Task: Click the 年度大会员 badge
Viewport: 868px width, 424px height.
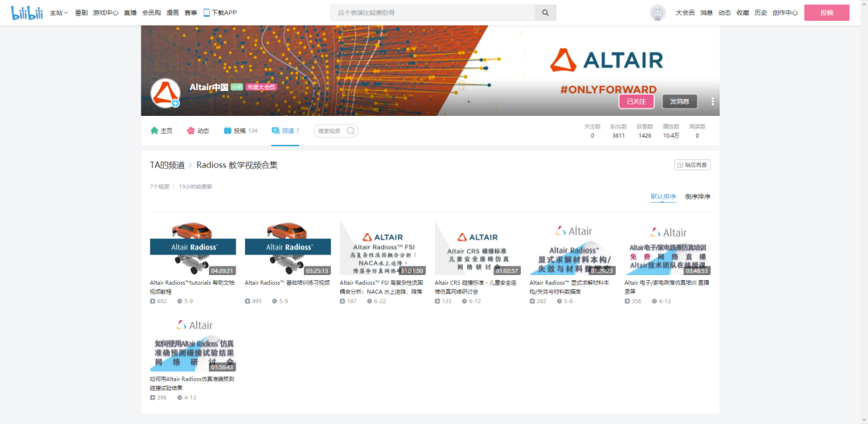Action: pyautogui.click(x=261, y=87)
